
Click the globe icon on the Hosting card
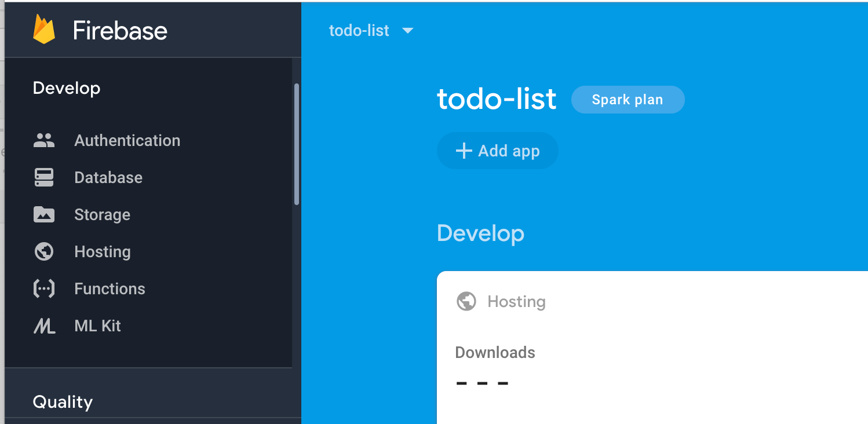pos(466,301)
